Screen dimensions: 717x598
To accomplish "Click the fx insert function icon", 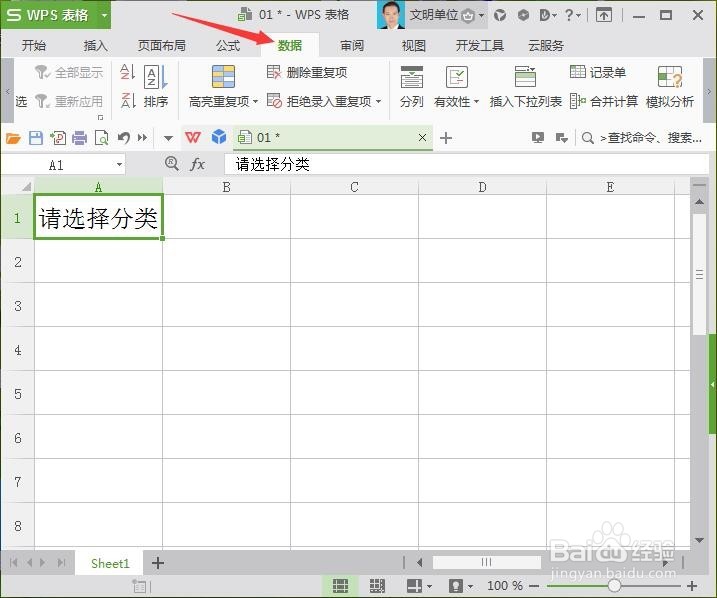I will click(197, 164).
